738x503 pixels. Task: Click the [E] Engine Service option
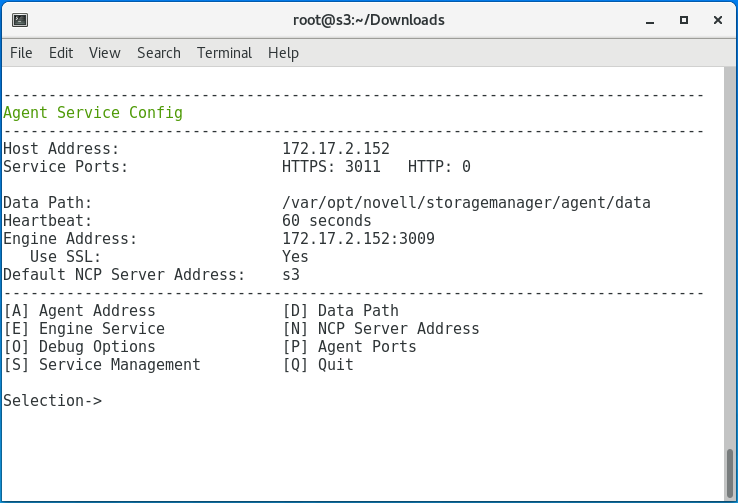[x=84, y=329]
